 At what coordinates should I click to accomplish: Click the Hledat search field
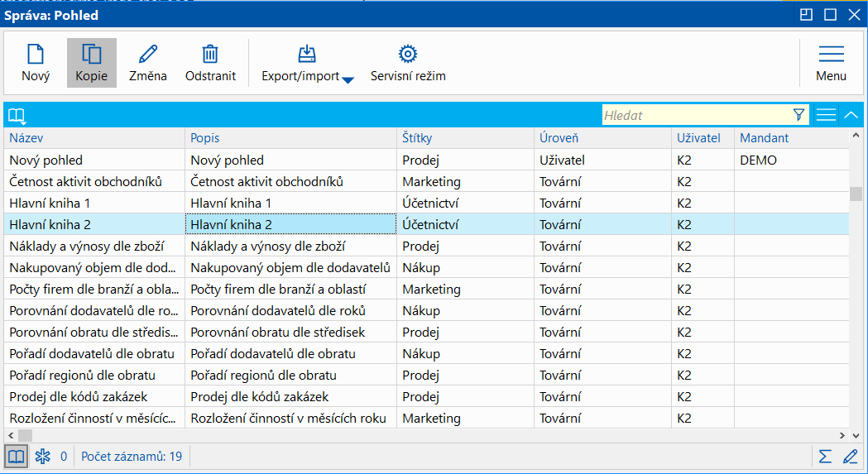pyautogui.click(x=695, y=116)
